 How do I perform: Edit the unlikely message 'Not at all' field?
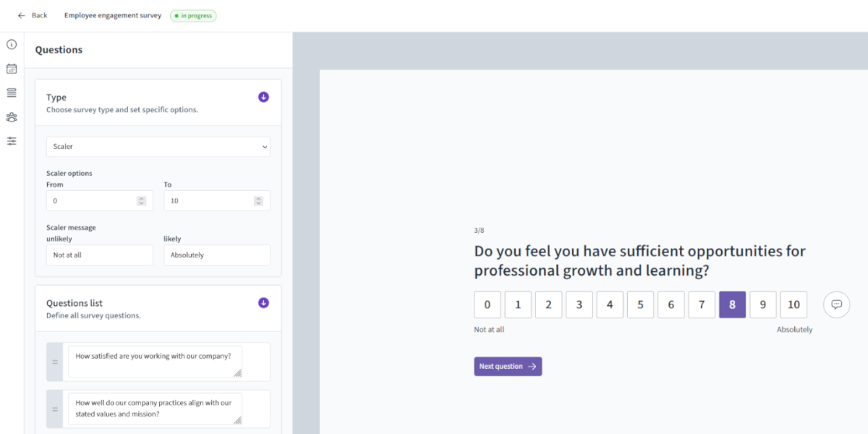click(x=100, y=255)
